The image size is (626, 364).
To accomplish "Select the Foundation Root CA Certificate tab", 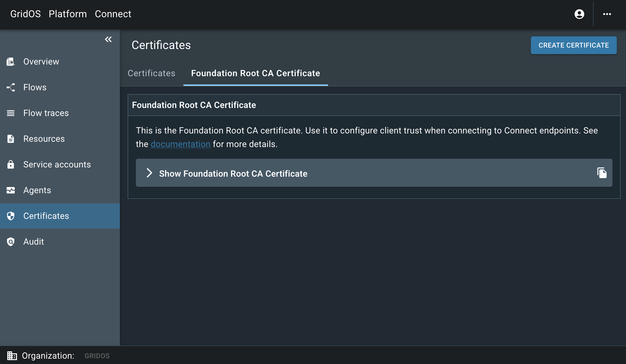I will 256,73.
